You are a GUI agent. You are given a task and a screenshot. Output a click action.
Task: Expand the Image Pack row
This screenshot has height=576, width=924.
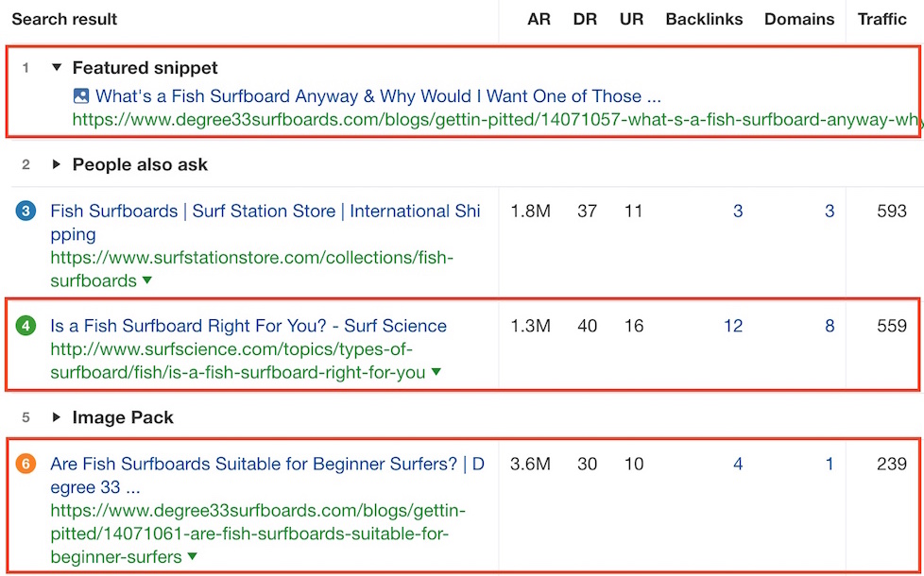click(57, 417)
